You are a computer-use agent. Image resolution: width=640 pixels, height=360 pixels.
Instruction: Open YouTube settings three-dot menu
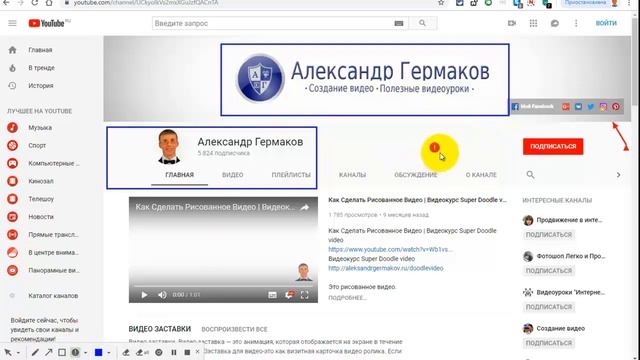(x=576, y=23)
